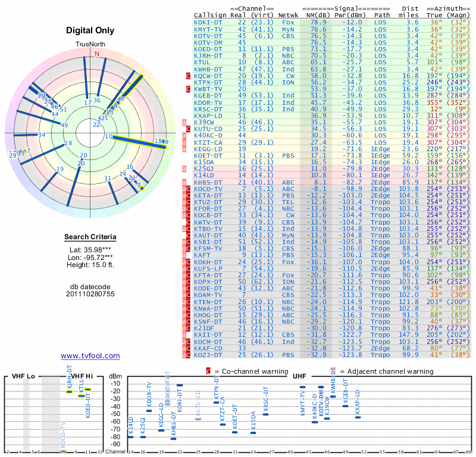Click the KGEB-DT marker in UHF chart
Screen dimensions: 476x457
pos(345,406)
